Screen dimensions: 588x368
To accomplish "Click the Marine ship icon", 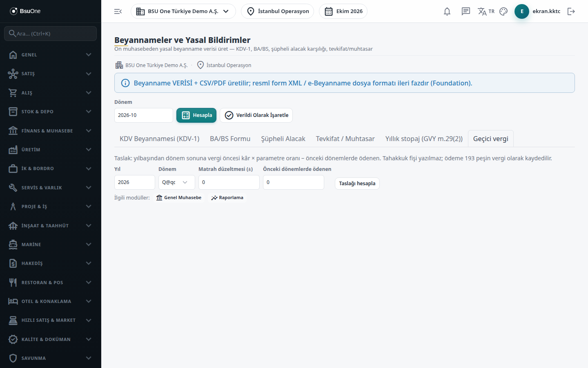I will (x=13, y=245).
